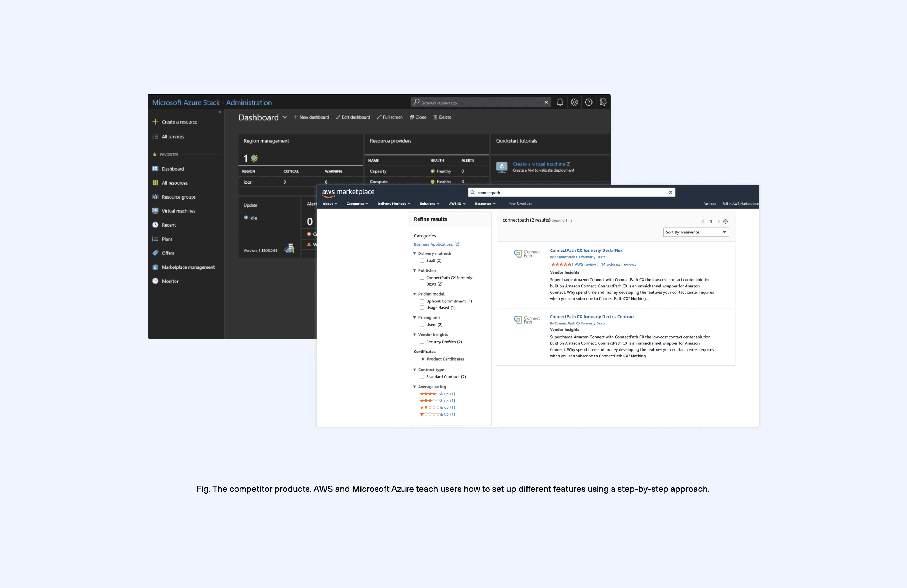This screenshot has width=907, height=588.
Task: Click the Azure Search resources field
Action: [x=480, y=102]
